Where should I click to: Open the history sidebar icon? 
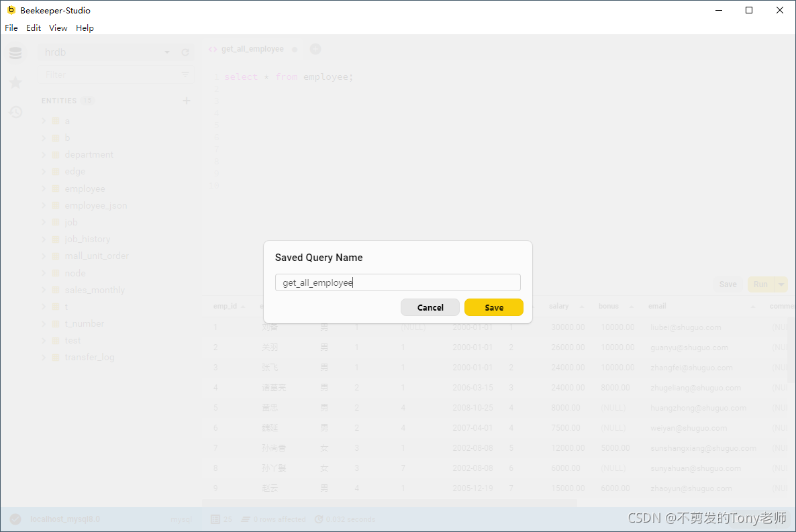click(15, 111)
